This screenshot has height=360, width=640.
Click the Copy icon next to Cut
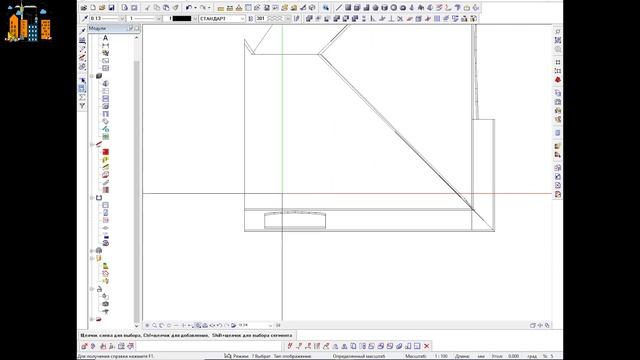coord(157,8)
